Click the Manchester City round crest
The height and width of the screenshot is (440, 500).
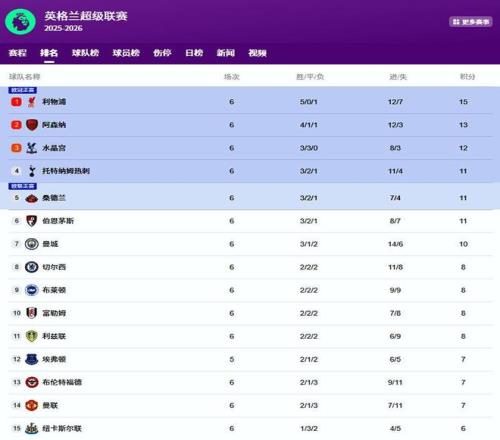[32, 244]
